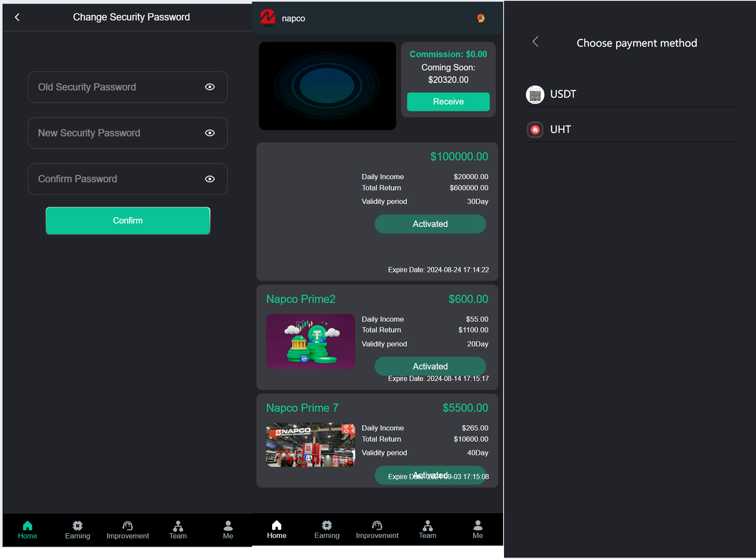Open the Napco Prime 7 product image
Viewport: 756px width, 559px height.
coord(311,445)
